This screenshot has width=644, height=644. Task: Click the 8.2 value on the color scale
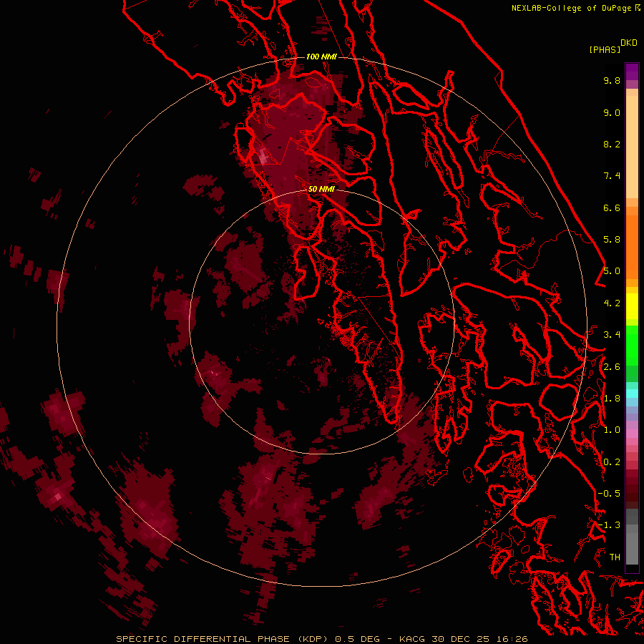(x=612, y=144)
